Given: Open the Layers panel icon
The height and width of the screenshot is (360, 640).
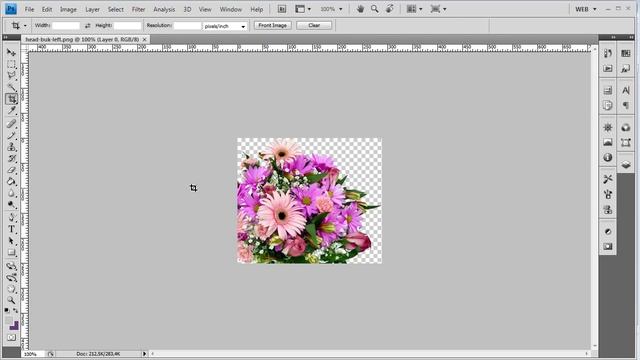Looking at the screenshot, I should [626, 165].
